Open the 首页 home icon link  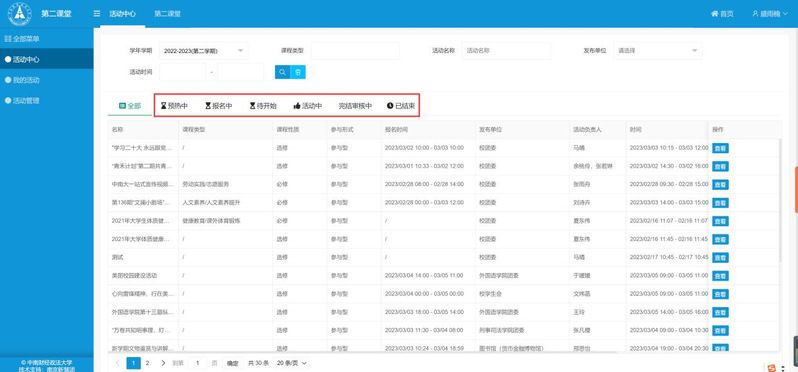[x=722, y=14]
